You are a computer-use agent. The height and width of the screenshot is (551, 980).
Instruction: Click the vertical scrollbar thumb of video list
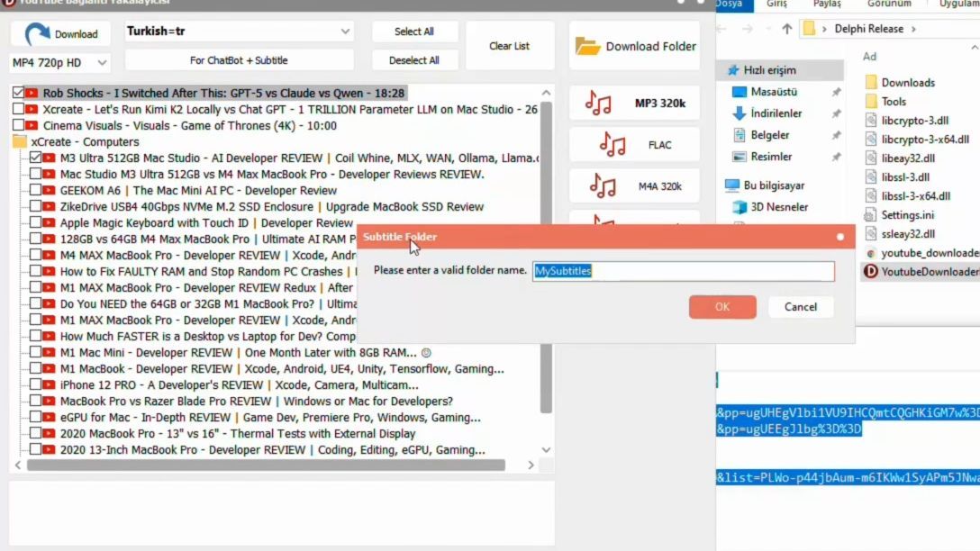pyautogui.click(x=546, y=257)
